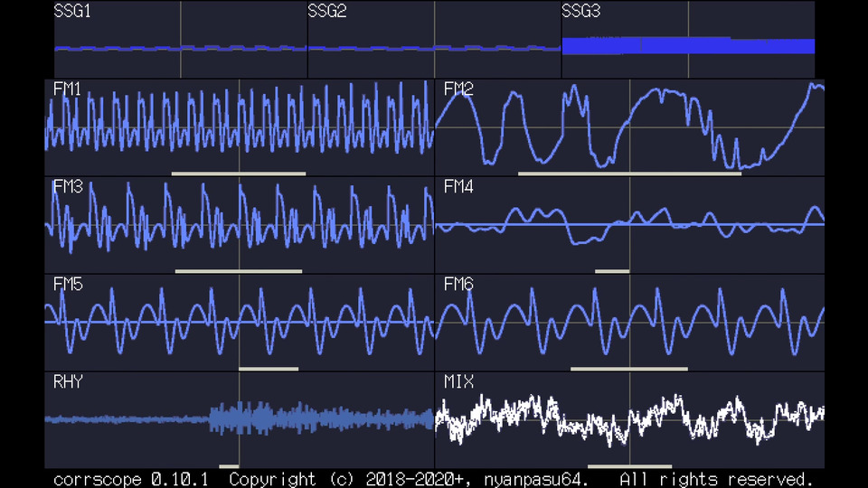Click the SSG1 channel label
Image resolution: width=868 pixels, height=488 pixels.
coord(72,11)
